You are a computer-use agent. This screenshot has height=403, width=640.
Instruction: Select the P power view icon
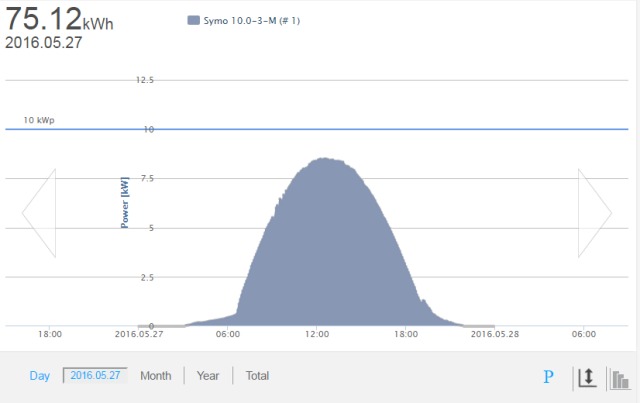click(548, 377)
